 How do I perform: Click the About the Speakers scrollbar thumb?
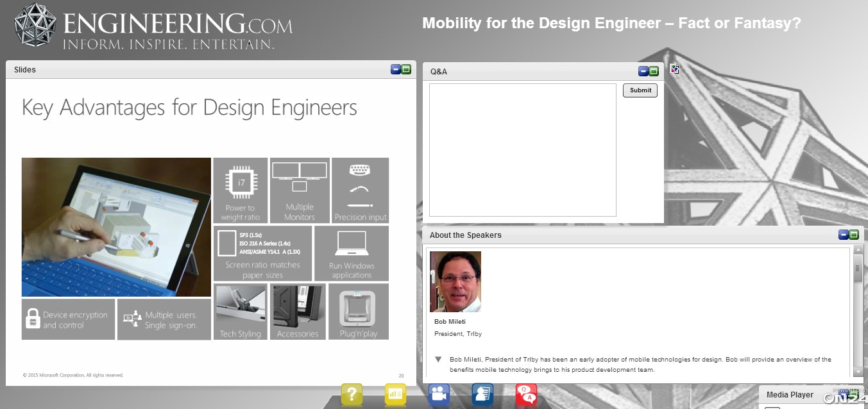point(858,268)
